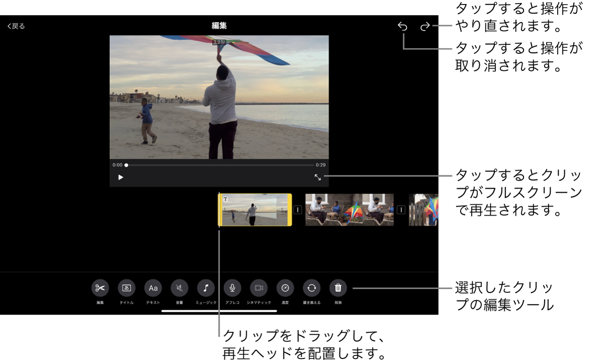Select the partially visible kite fence clip
This screenshot has width=601, height=364.
[x=423, y=210]
